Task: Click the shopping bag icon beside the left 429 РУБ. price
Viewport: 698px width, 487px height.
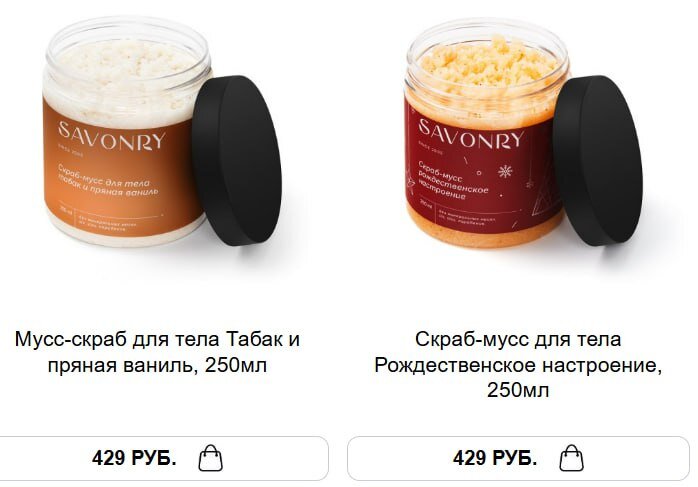Action: pos(211,458)
